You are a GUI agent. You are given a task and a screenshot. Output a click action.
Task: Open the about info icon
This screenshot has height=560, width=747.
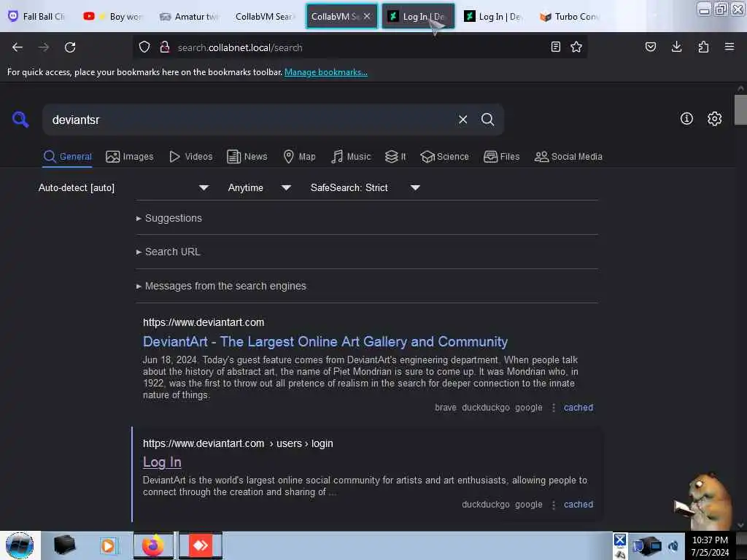click(686, 119)
